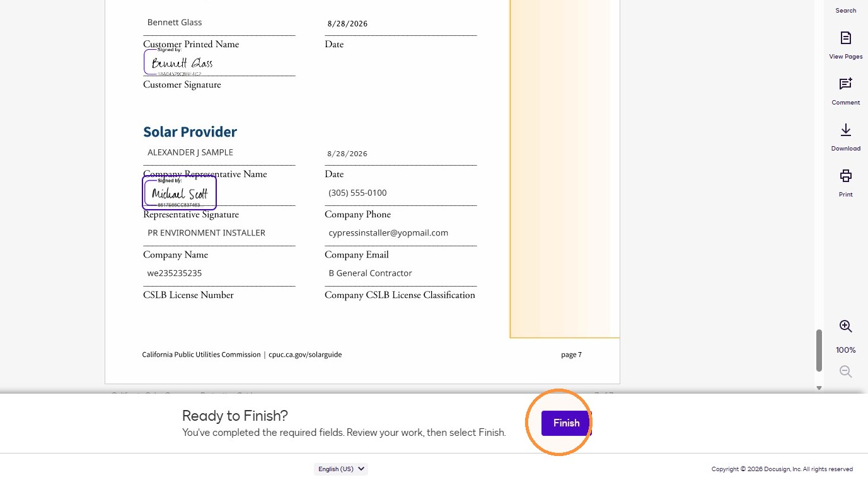This screenshot has width=868, height=485.
Task: Click the Print icon
Action: [x=845, y=176]
